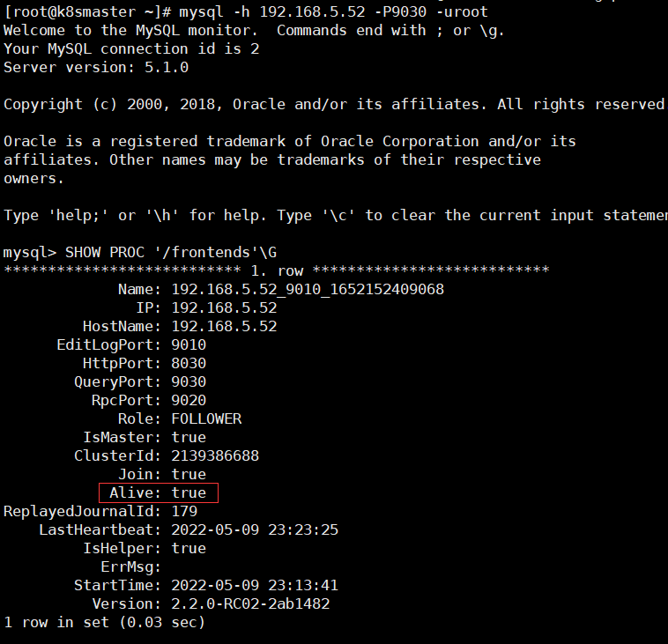Click the Name value 192.168.5.52_9010_1652152409068
668x644 pixels.
coord(308,290)
